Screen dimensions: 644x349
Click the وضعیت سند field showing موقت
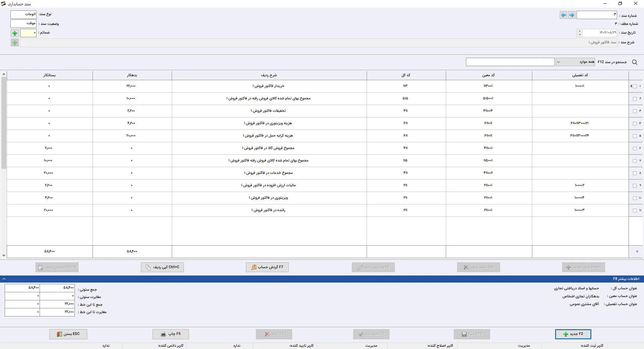click(23, 23)
